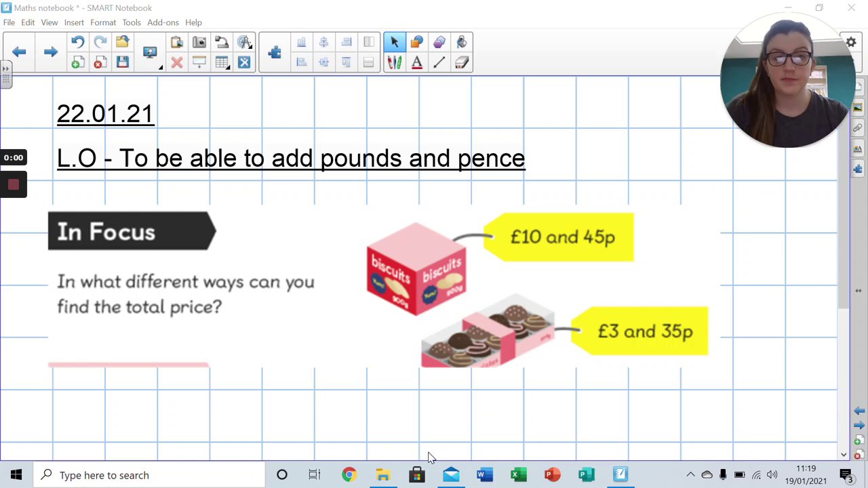Click the Undo button

click(77, 42)
